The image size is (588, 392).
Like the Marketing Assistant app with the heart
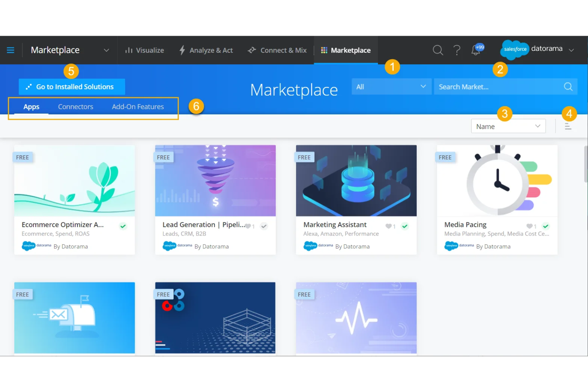389,226
